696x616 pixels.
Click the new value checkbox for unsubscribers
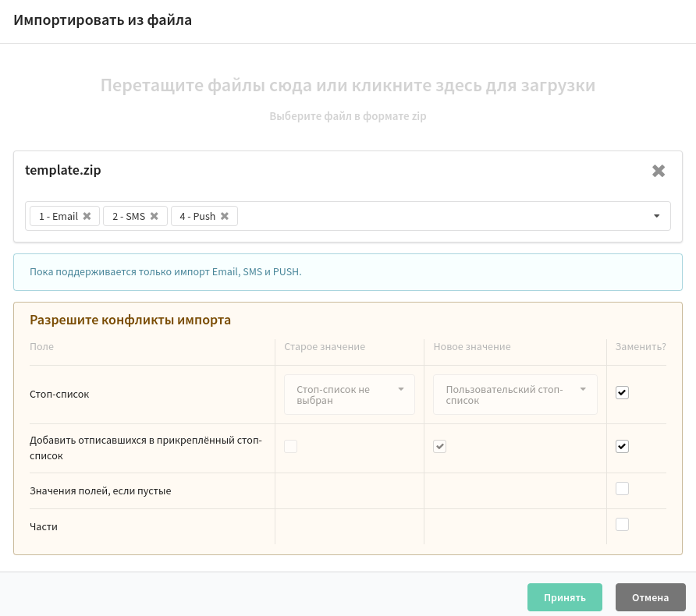(440, 446)
